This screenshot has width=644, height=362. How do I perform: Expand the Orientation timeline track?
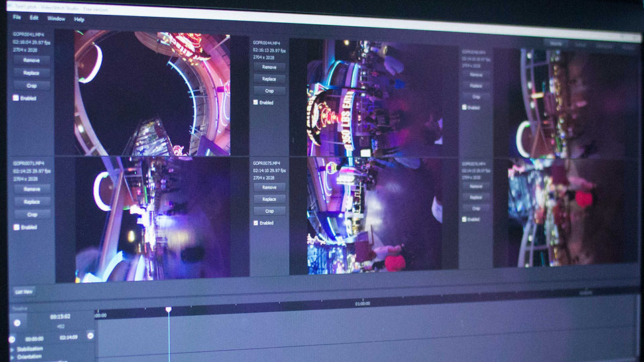11,357
